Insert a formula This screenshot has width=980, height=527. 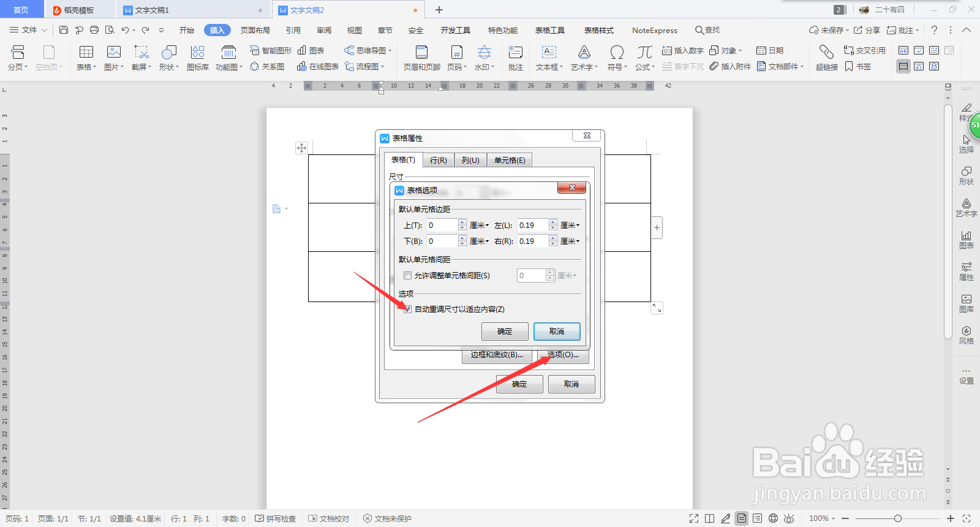[x=644, y=58]
